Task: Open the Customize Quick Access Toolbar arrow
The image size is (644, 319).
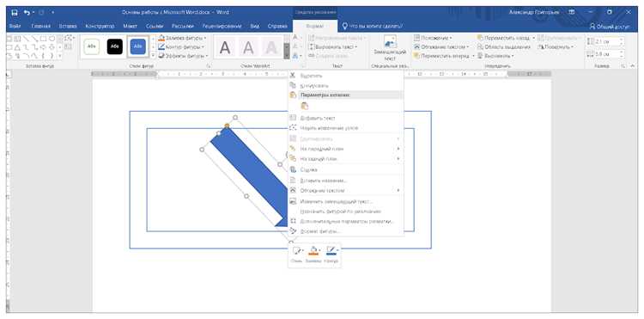Action: (x=53, y=13)
